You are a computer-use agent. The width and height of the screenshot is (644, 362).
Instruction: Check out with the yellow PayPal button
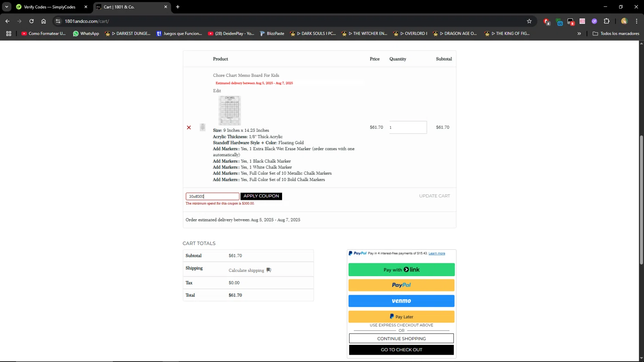(401, 285)
